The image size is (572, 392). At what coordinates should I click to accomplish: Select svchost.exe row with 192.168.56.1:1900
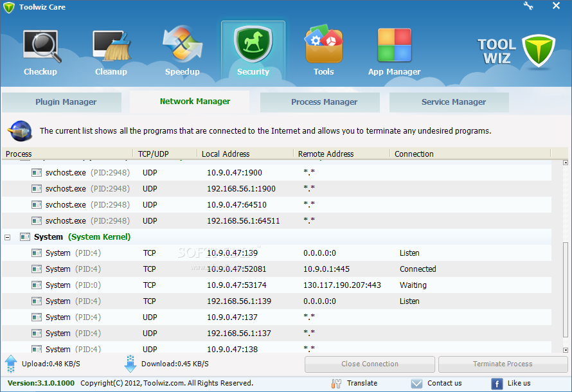click(x=276, y=189)
